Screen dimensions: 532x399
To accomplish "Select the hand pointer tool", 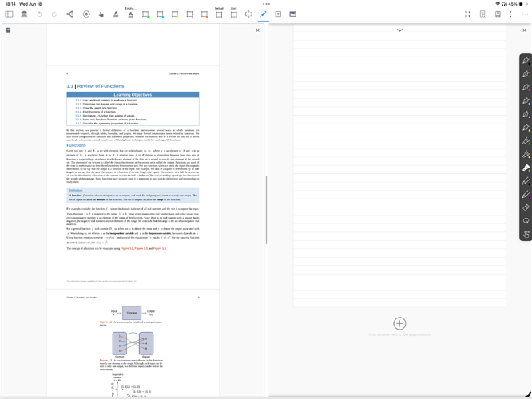I will (x=101, y=14).
